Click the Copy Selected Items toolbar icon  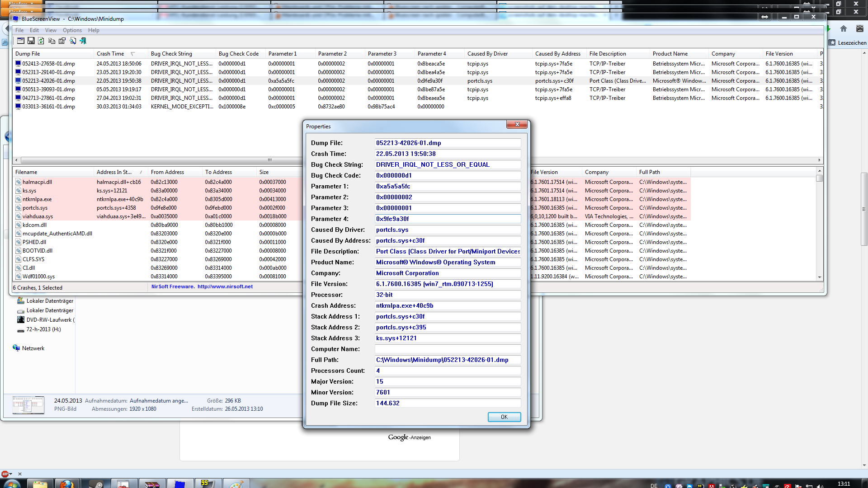point(52,41)
